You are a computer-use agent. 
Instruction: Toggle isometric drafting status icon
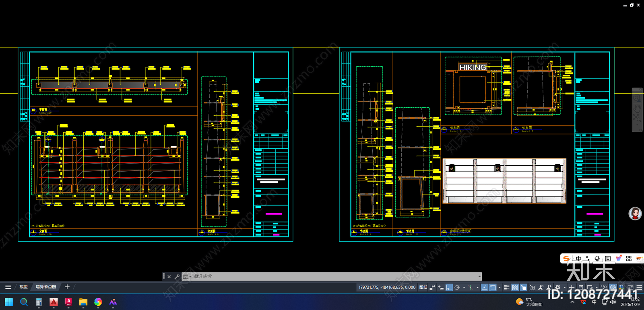pos(471,287)
